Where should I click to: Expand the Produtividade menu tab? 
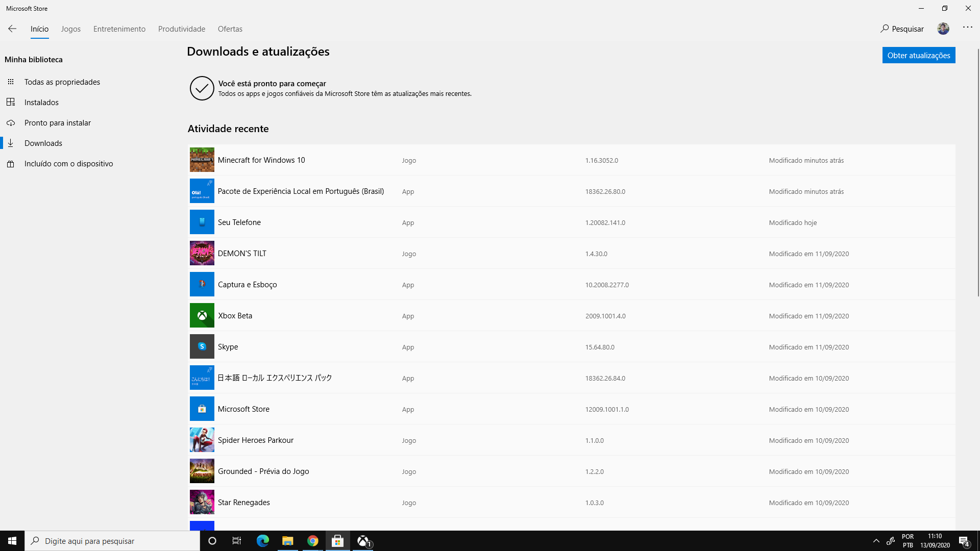tap(182, 29)
